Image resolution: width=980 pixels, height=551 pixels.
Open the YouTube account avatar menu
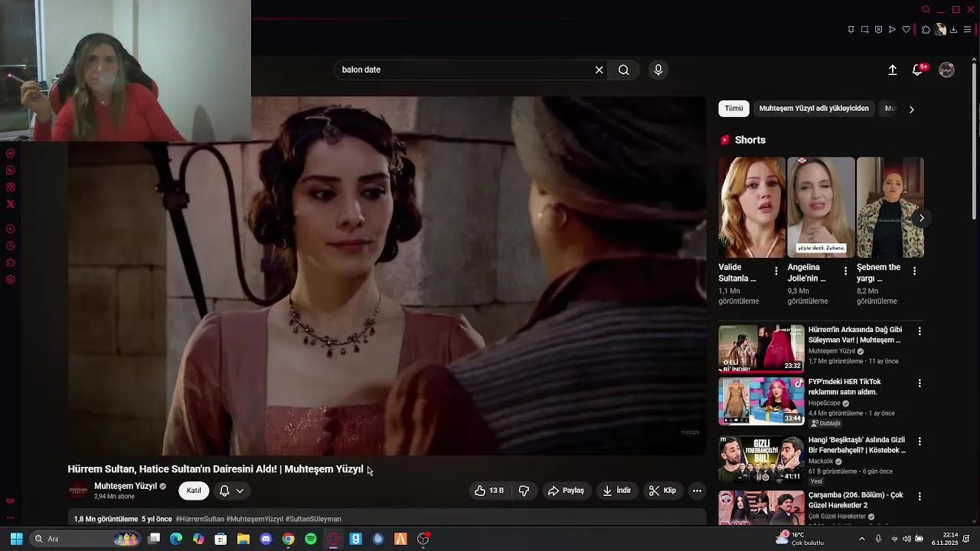(x=947, y=70)
